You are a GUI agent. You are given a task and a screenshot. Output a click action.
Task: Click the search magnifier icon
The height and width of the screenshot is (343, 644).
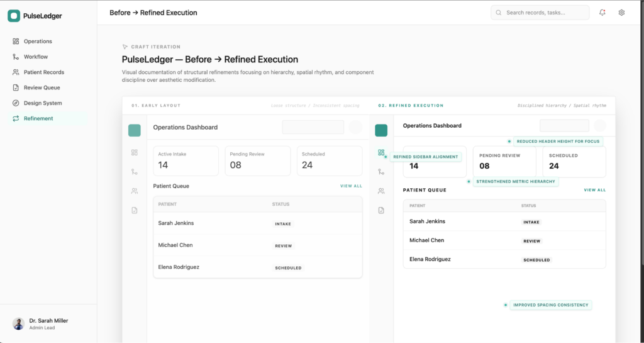[498, 13]
